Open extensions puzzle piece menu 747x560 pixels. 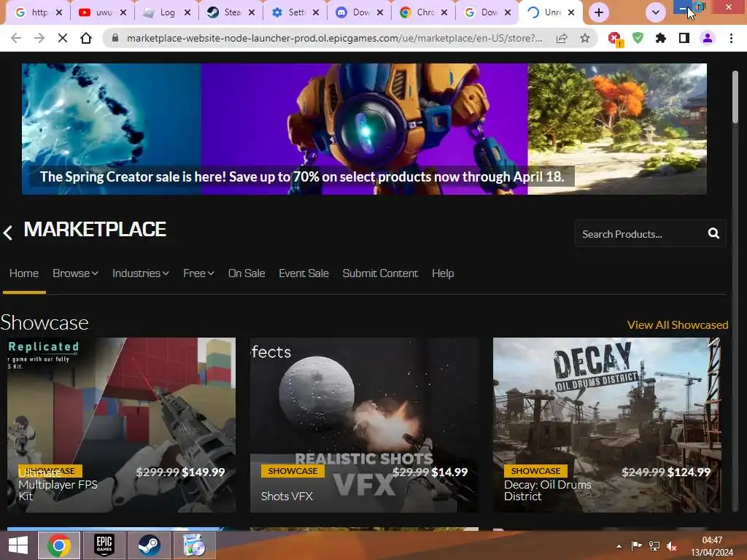(661, 38)
